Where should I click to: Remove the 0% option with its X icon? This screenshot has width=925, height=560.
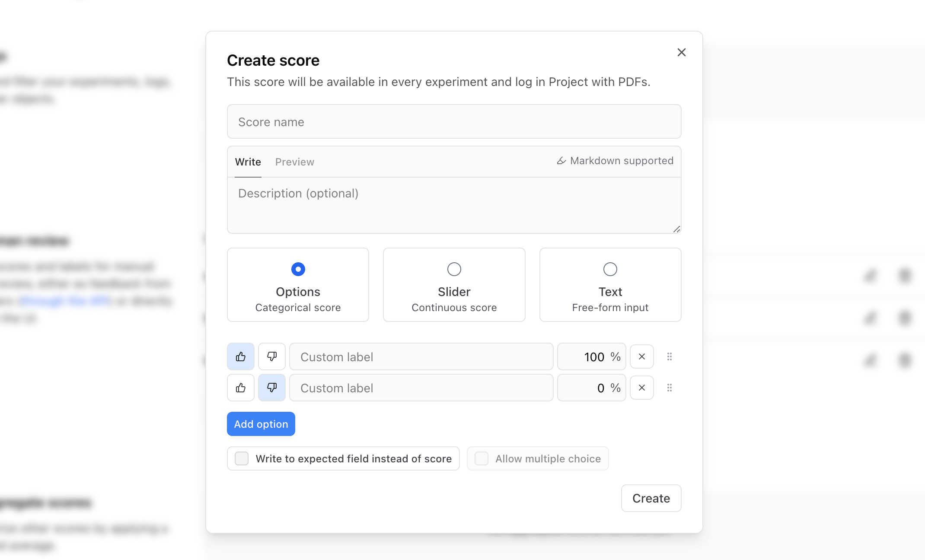[x=641, y=388]
